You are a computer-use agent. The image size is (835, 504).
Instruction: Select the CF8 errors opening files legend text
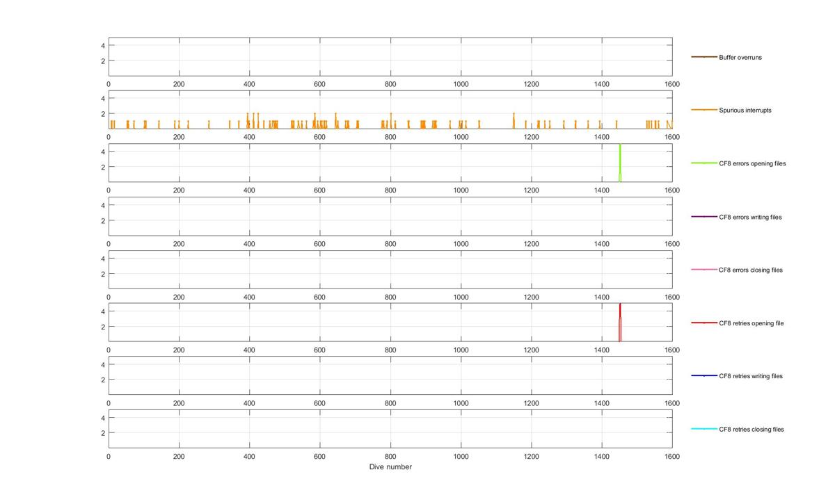[x=752, y=163]
